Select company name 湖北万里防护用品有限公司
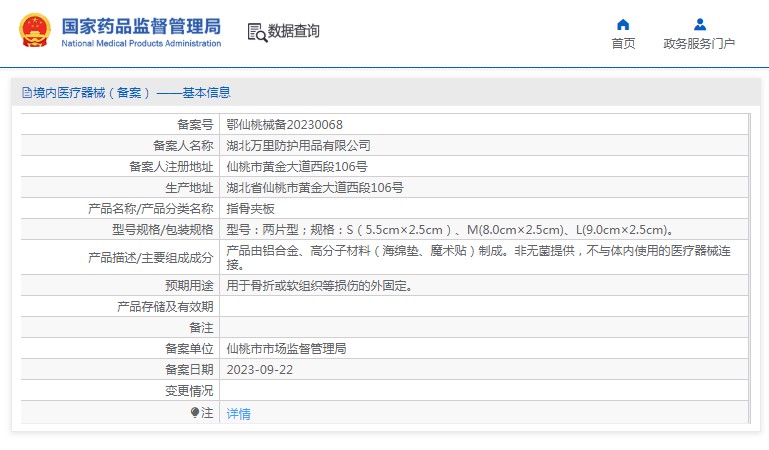Image resolution: width=769 pixels, height=450 pixels. (298, 146)
